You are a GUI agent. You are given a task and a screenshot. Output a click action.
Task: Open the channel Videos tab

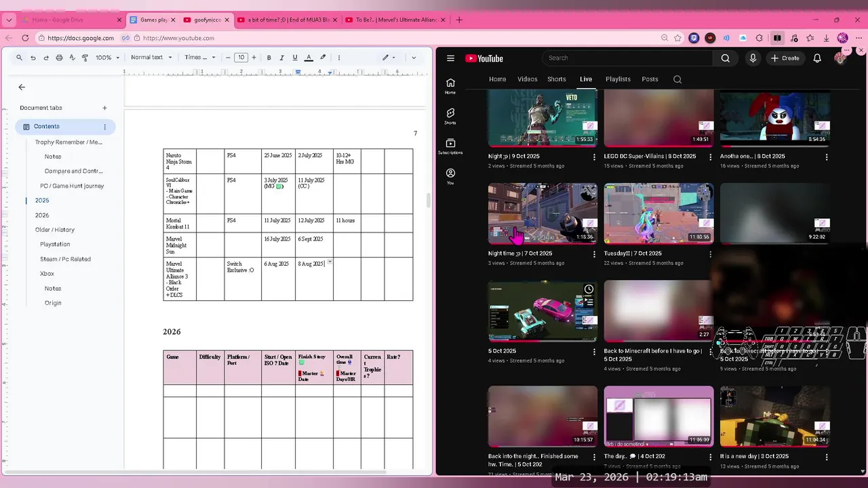pyautogui.click(x=528, y=79)
